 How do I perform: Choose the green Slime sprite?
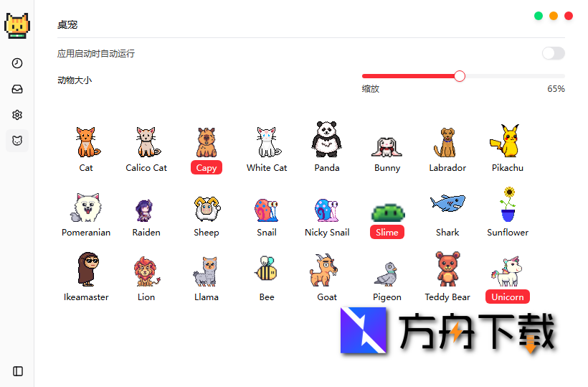coord(388,213)
